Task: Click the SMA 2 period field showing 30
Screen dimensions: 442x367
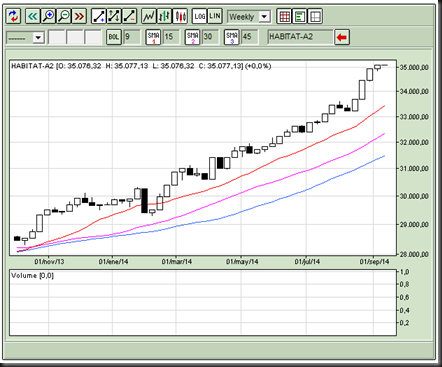Action: (x=210, y=37)
